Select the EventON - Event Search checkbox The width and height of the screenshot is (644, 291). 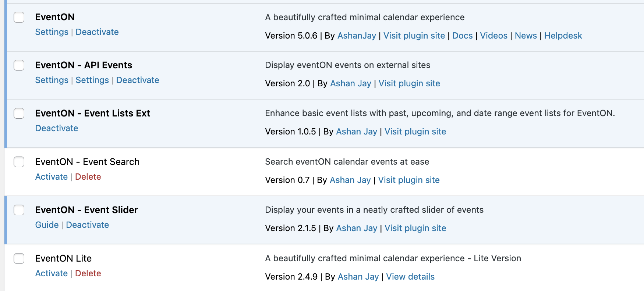(x=19, y=162)
